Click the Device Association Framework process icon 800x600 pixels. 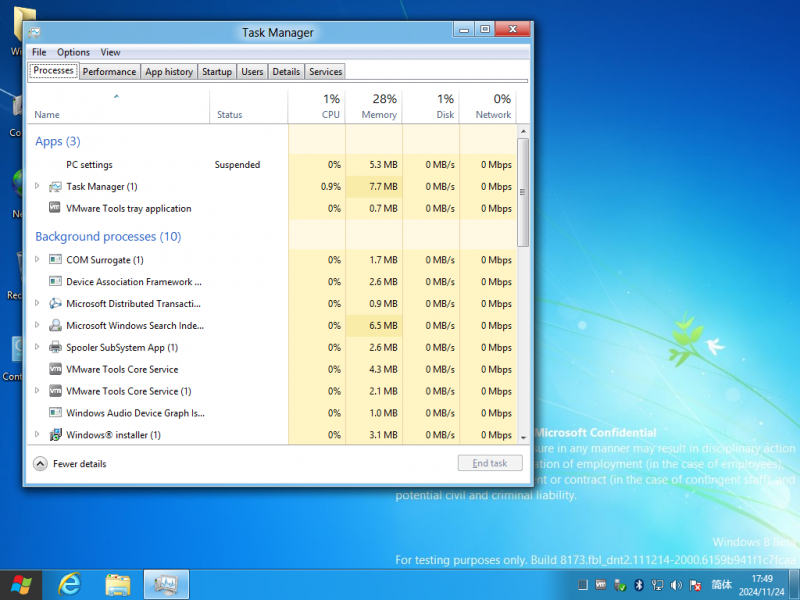(x=55, y=282)
